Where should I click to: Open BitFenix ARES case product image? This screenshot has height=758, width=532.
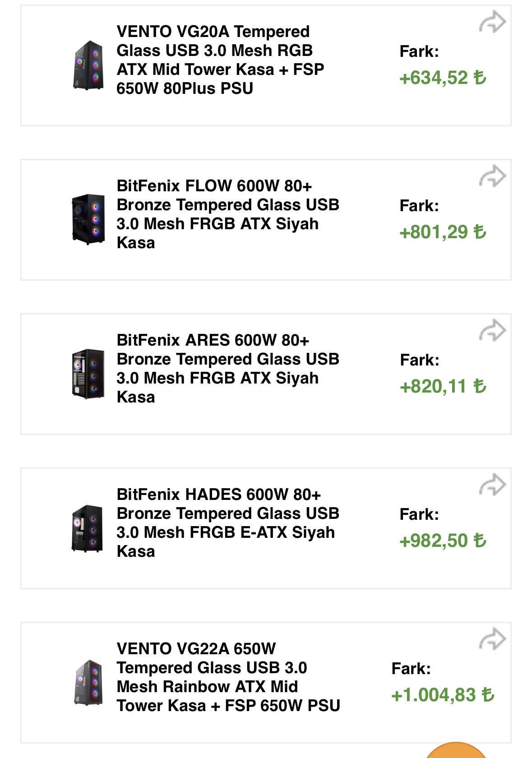[88, 374]
